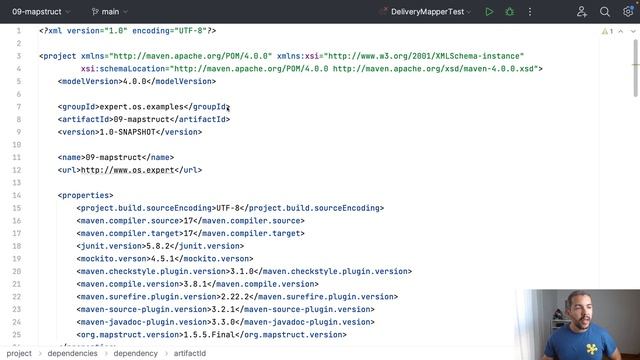This screenshot has width=640, height=360.
Task: Click the opening properties tag
Action: [x=86, y=195]
